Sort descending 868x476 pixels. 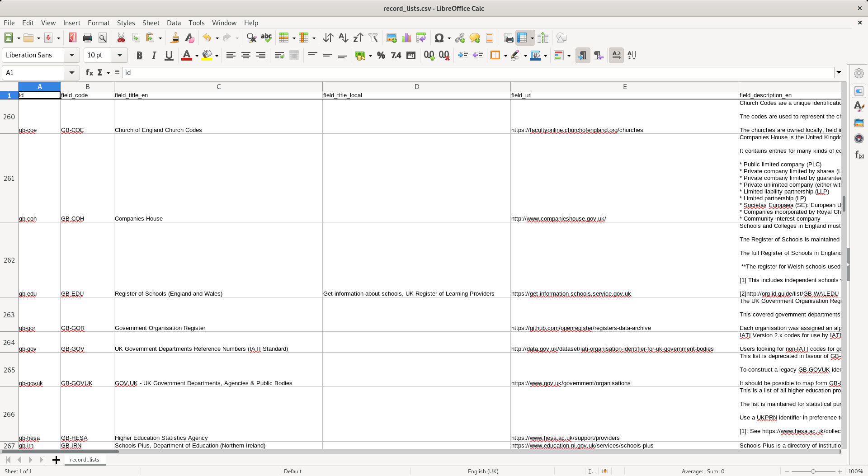tap(358, 38)
